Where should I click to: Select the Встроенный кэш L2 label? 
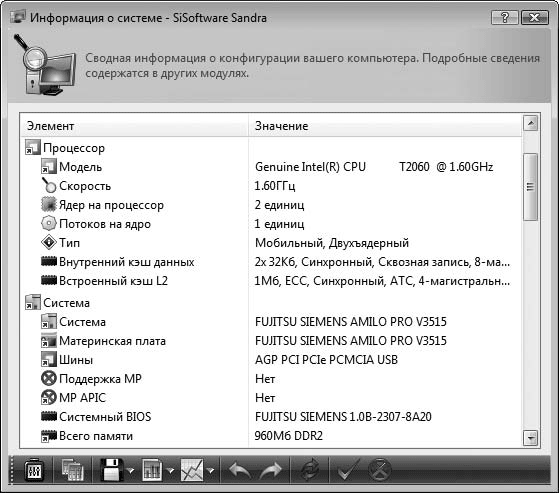[x=113, y=281]
